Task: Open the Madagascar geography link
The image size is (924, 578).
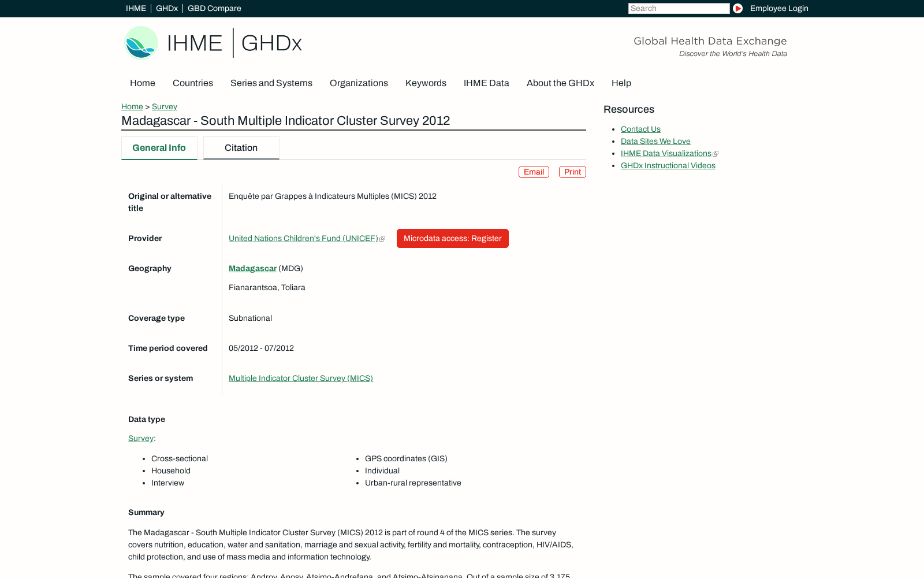Action: click(x=252, y=268)
